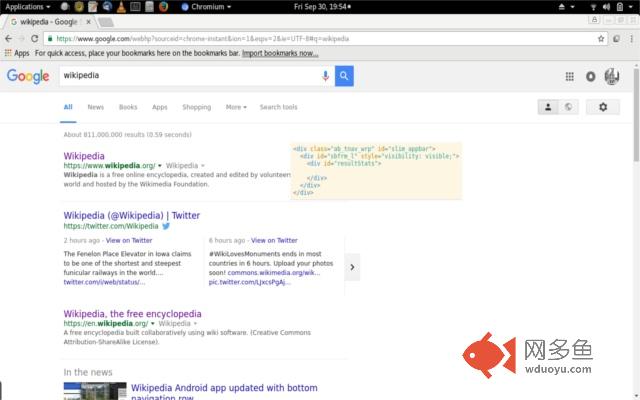640x400 pixels.
Task: Open the dropdown arrow beside www.wikipedia.org URL
Action: [x=160, y=166]
